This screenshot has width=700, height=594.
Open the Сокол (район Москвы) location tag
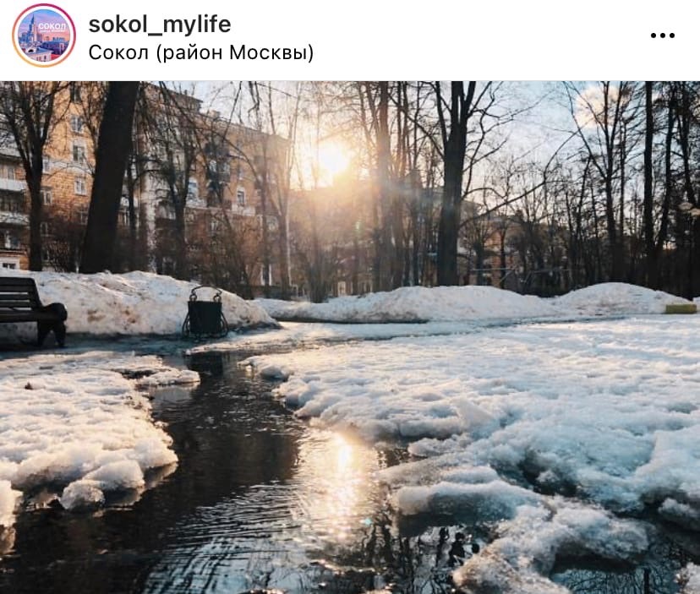pyautogui.click(x=201, y=52)
